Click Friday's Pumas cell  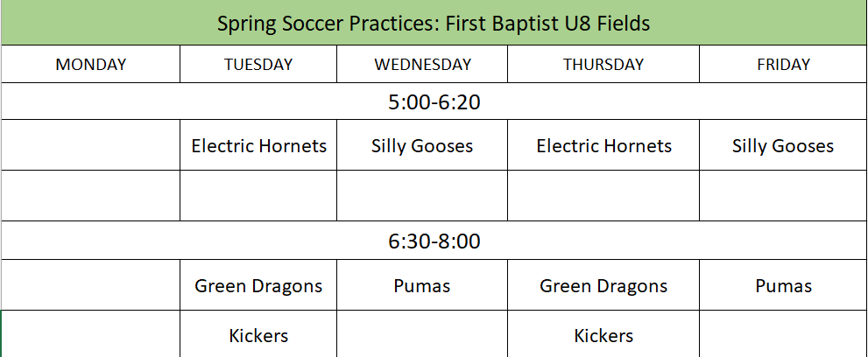[783, 286]
